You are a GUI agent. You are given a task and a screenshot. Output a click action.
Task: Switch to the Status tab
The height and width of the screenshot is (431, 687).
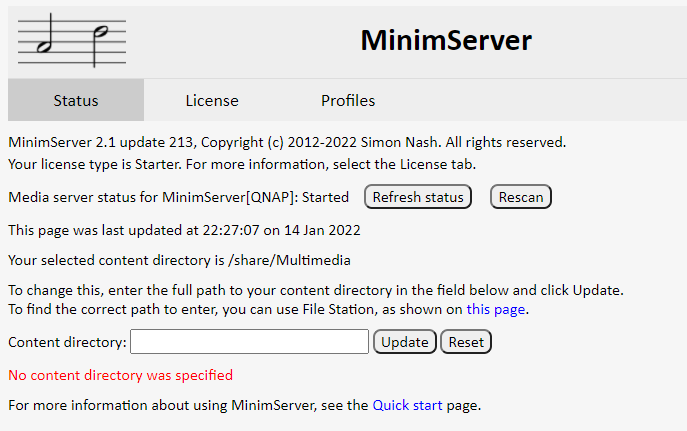click(x=76, y=100)
